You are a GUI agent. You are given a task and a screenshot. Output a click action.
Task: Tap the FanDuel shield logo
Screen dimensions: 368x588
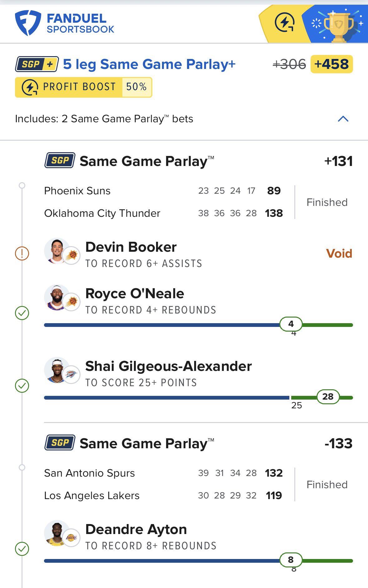click(x=28, y=23)
